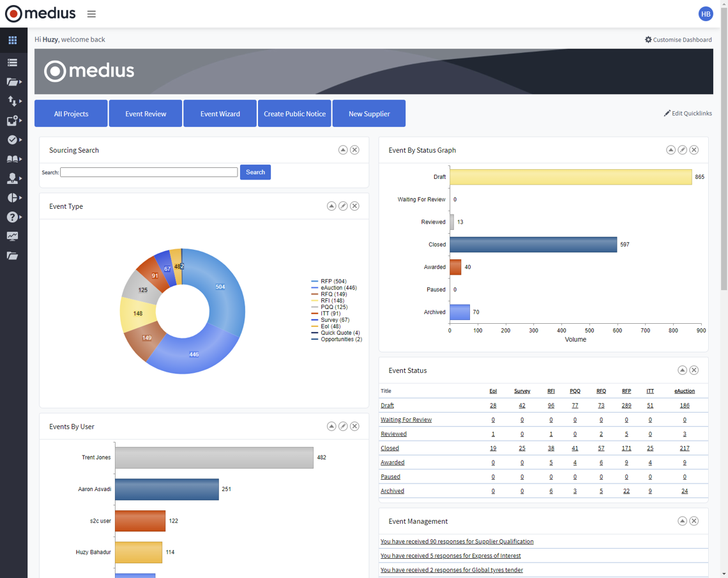Open the All Projects quicklink
Screen dimensions: 728x578
[71, 114]
